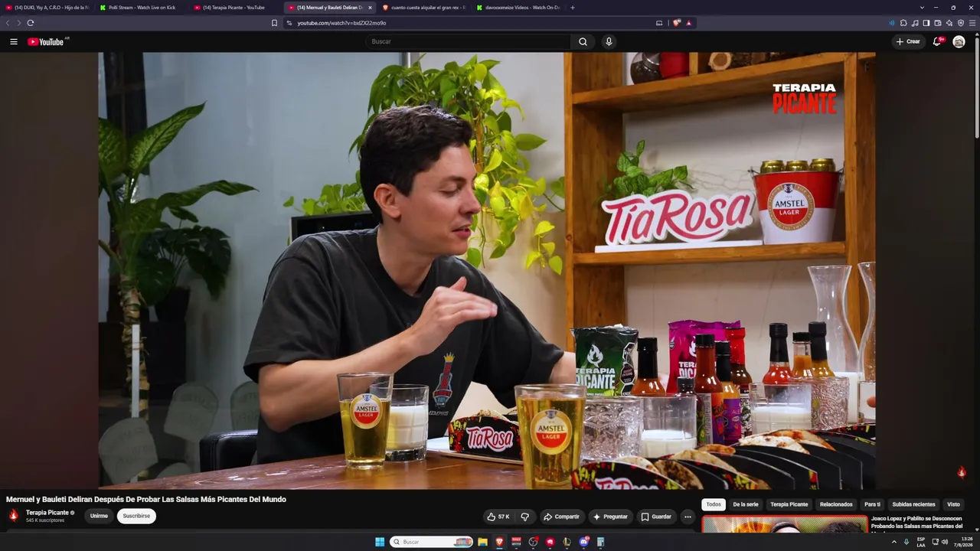Bookmark this page using the bookmark icon

(x=274, y=23)
